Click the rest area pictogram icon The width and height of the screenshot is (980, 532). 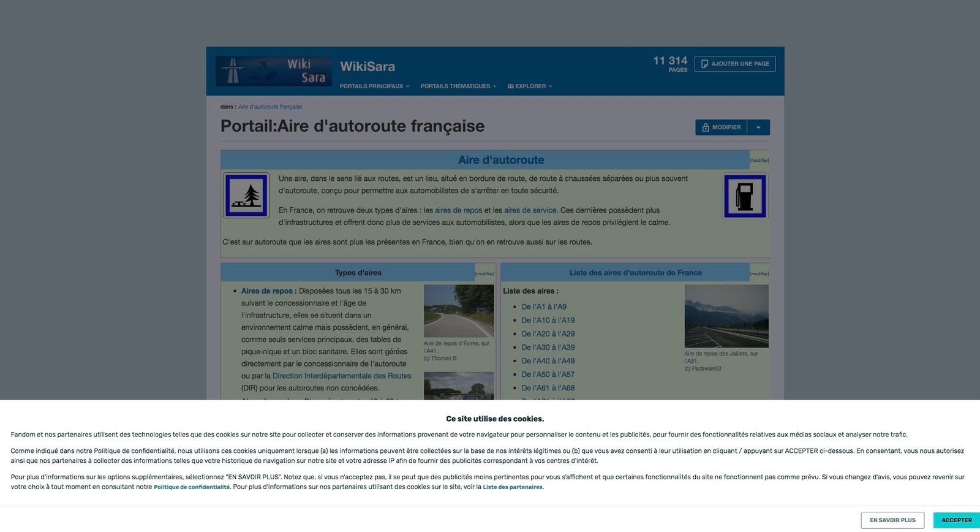(x=246, y=196)
